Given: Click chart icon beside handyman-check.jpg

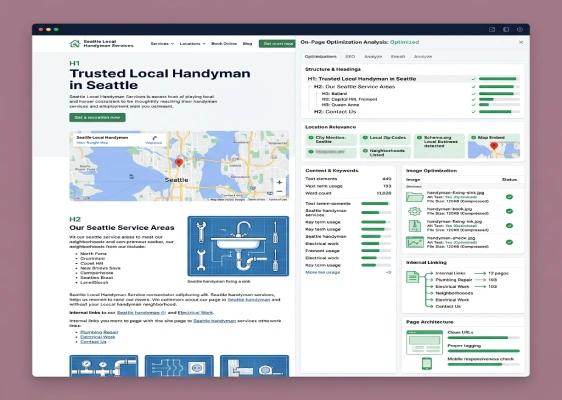Looking at the screenshot, I should pyautogui.click(x=415, y=242).
